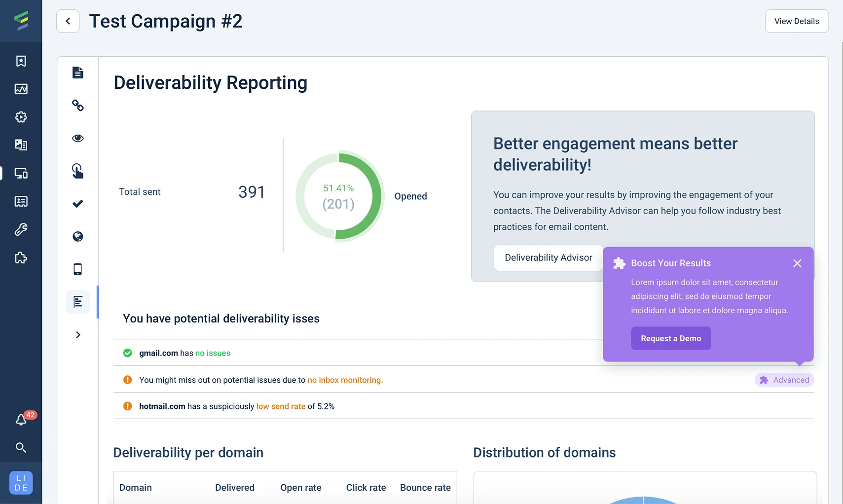Image resolution: width=843 pixels, height=504 pixels.
Task: Close the Boost Your Results popup
Action: pos(797,263)
